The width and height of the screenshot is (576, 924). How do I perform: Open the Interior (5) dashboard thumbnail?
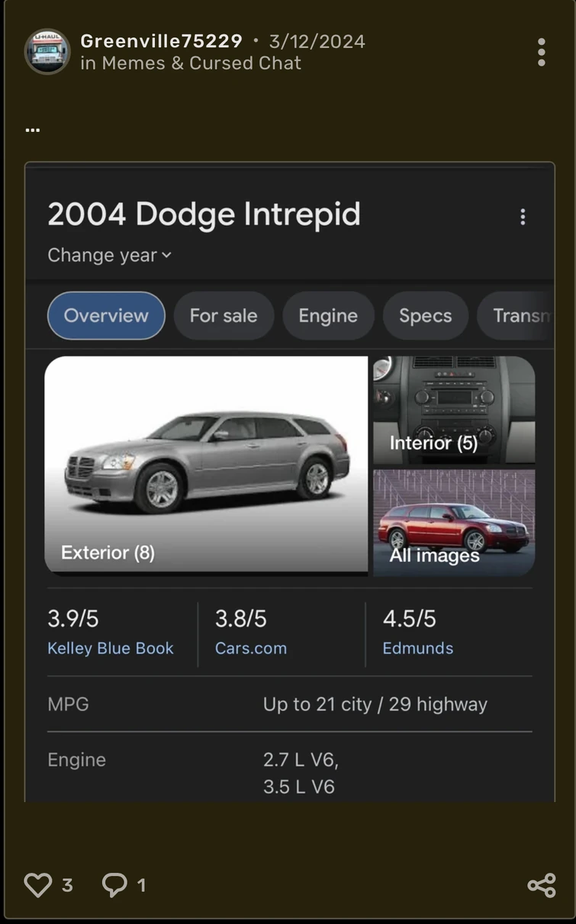coord(454,410)
